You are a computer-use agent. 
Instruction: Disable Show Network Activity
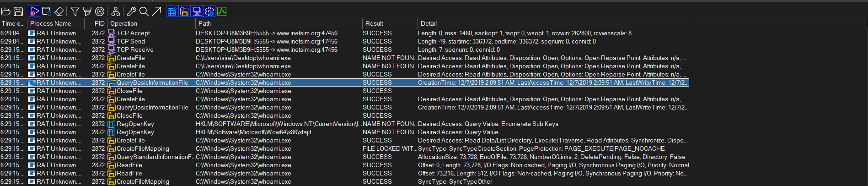tap(197, 11)
